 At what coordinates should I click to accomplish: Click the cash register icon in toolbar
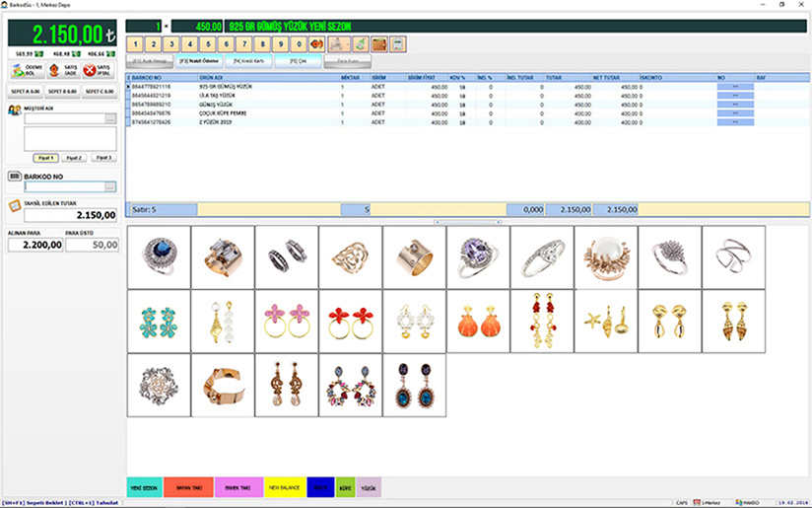(x=340, y=44)
